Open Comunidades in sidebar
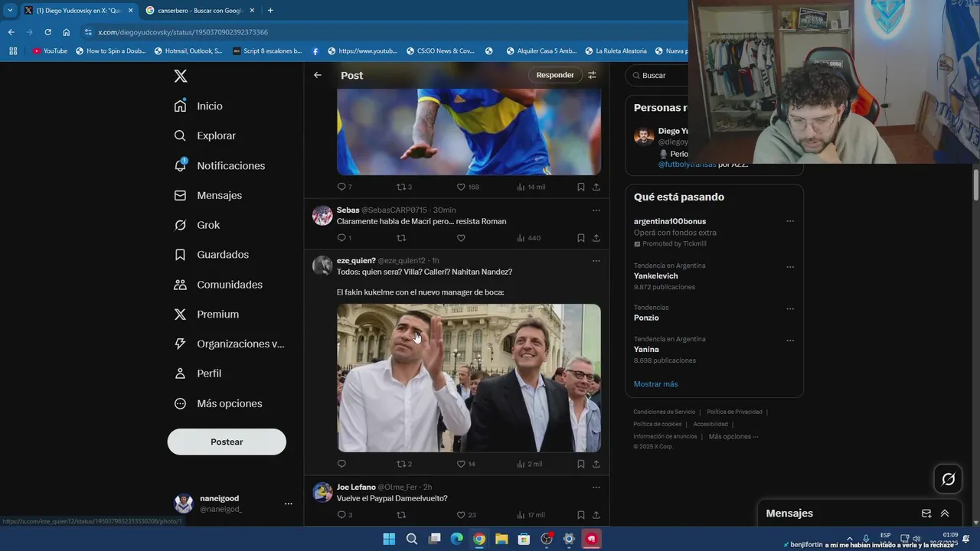The image size is (980, 551). 218,285
